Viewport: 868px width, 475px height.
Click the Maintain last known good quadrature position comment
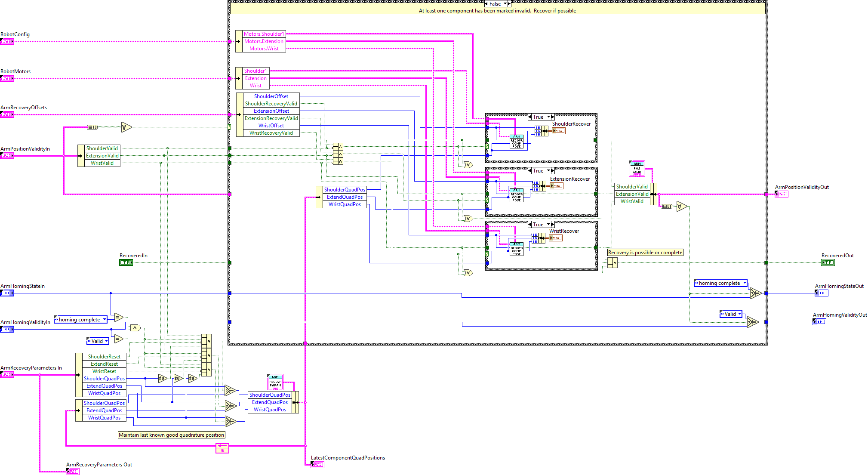click(x=171, y=435)
